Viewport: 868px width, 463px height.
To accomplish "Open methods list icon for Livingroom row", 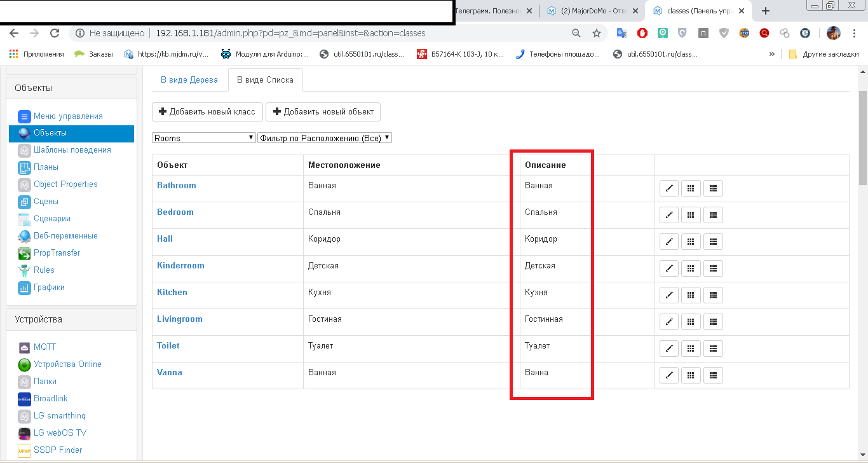I will 713,322.
